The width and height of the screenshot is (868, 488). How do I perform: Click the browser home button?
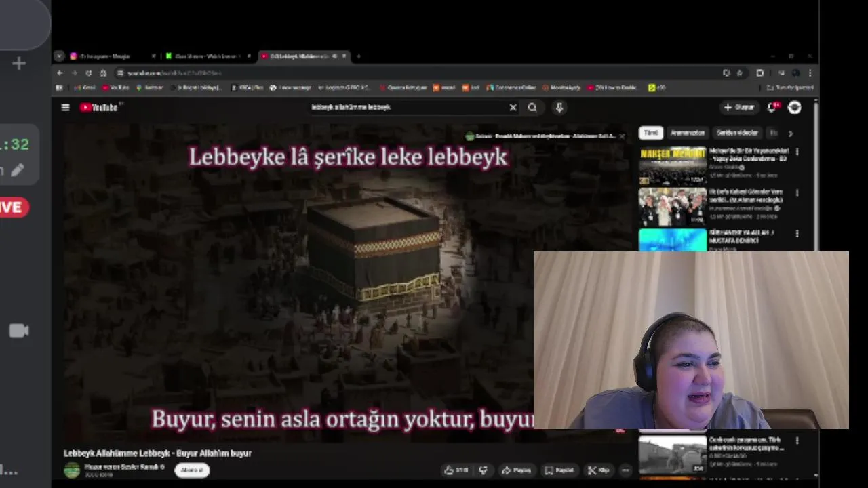tap(103, 73)
